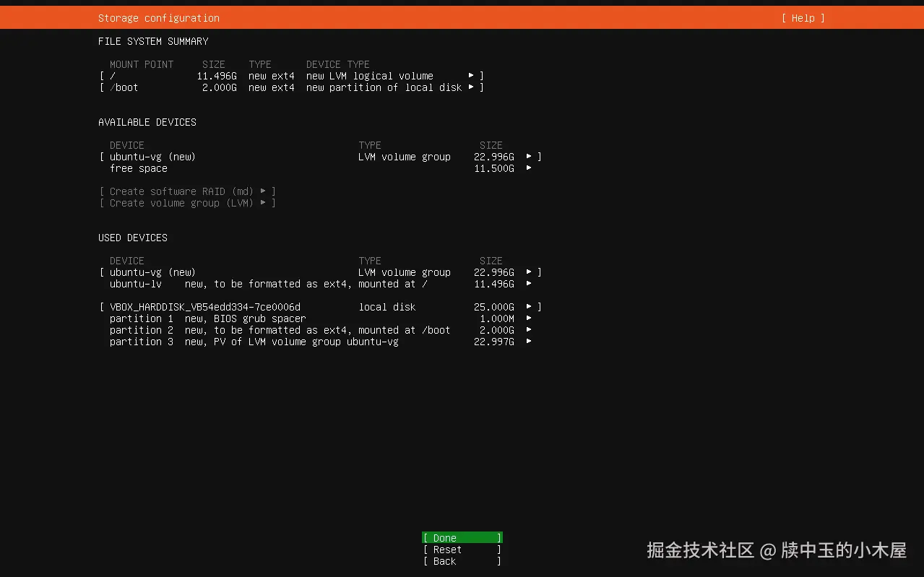Select partition 1 BIOS grub spacer

[x=321, y=318]
